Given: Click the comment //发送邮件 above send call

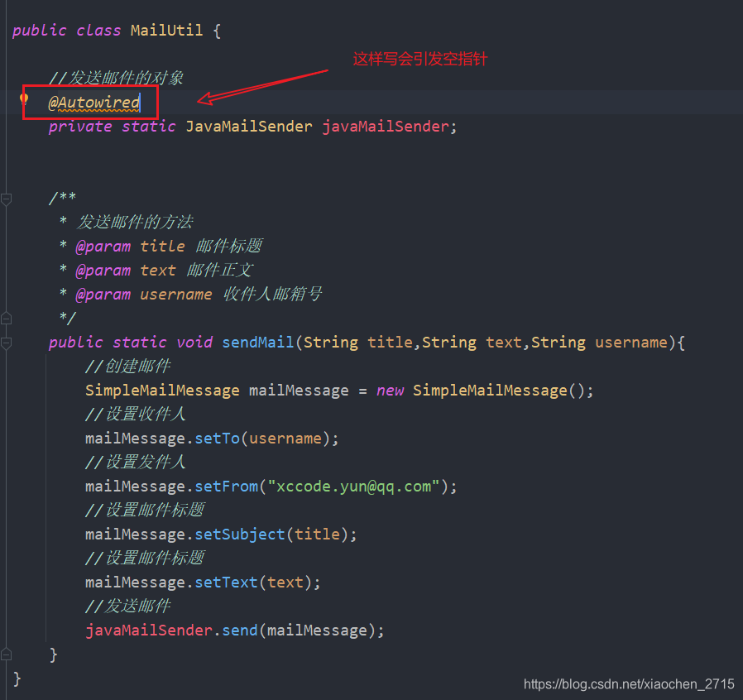Looking at the screenshot, I should point(128,607).
